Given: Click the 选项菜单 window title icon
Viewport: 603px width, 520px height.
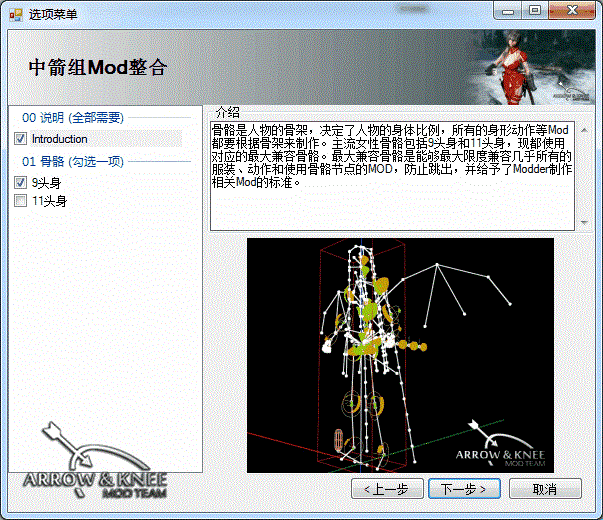Looking at the screenshot, I should (16, 15).
